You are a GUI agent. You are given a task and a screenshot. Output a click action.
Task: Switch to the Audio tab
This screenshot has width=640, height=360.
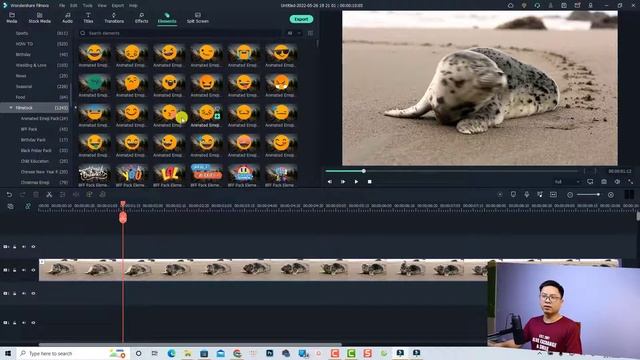[x=67, y=18]
